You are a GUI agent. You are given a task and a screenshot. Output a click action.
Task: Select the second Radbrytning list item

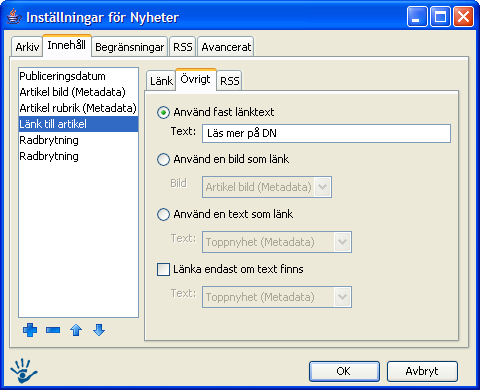(78, 156)
